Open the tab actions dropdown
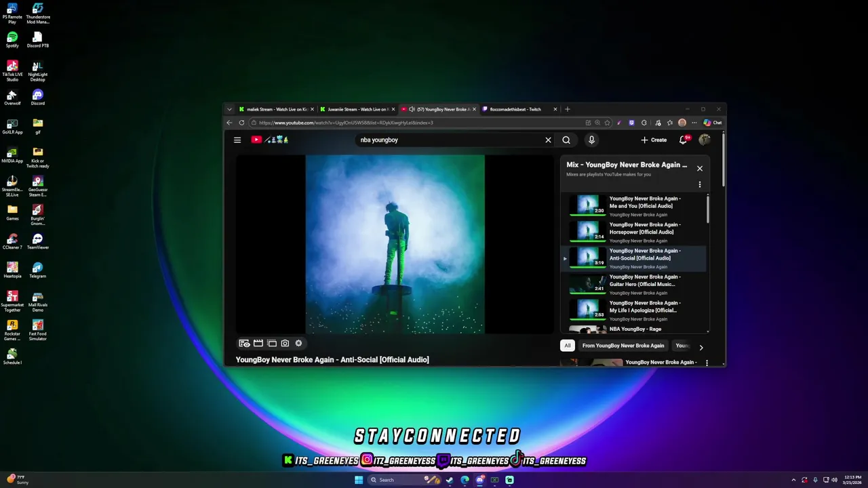868x488 pixels. [x=229, y=109]
